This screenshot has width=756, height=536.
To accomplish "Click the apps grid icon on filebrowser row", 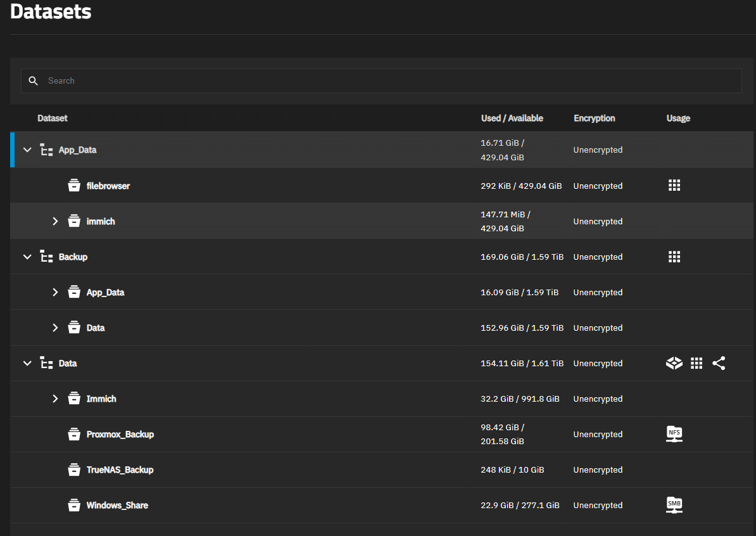I will tap(674, 185).
